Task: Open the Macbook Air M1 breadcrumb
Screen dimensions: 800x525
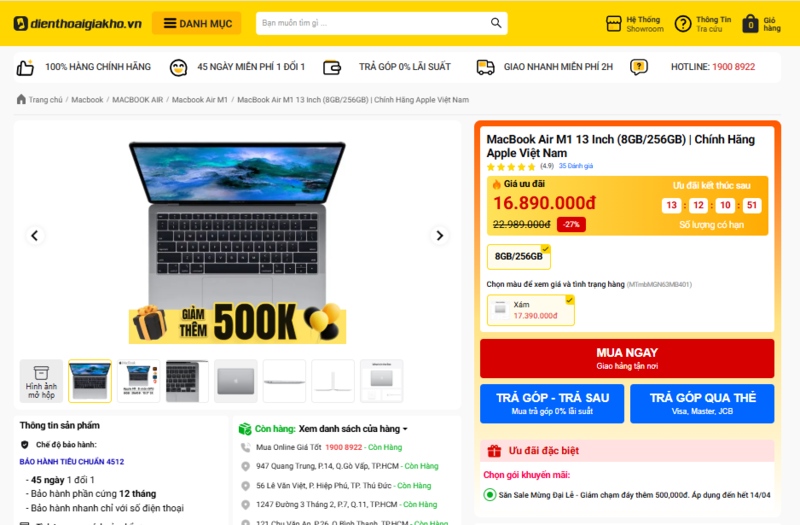Action: [199, 99]
